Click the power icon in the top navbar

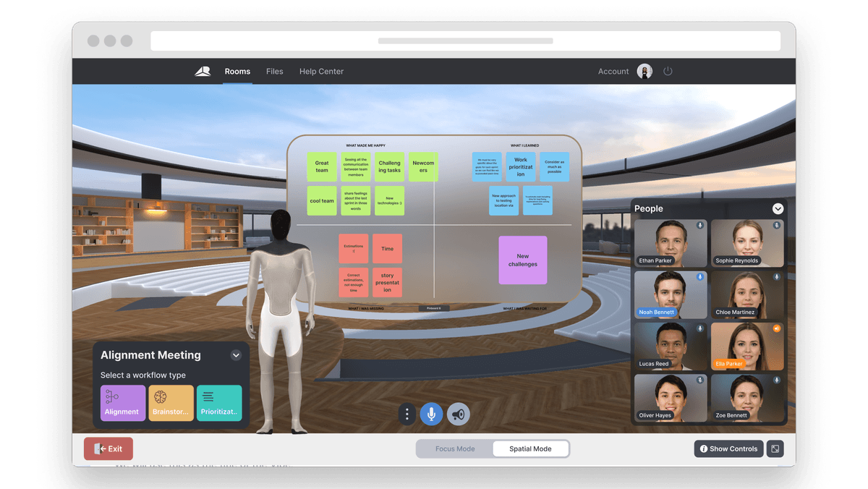(668, 71)
